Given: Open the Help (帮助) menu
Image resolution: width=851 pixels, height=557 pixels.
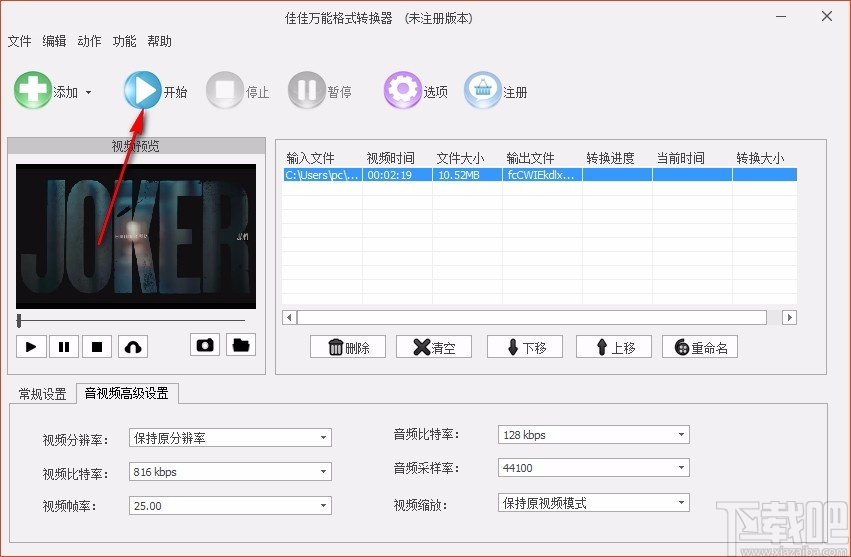Looking at the screenshot, I should click(160, 41).
